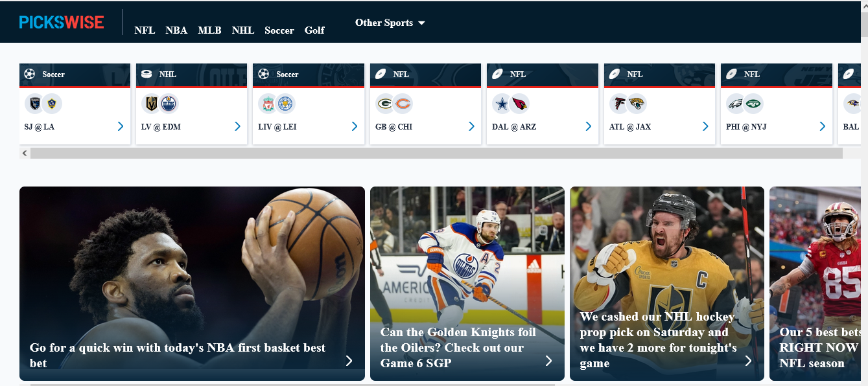Open the Soccer menu item
Screen dimensions: 868x386
[279, 30]
